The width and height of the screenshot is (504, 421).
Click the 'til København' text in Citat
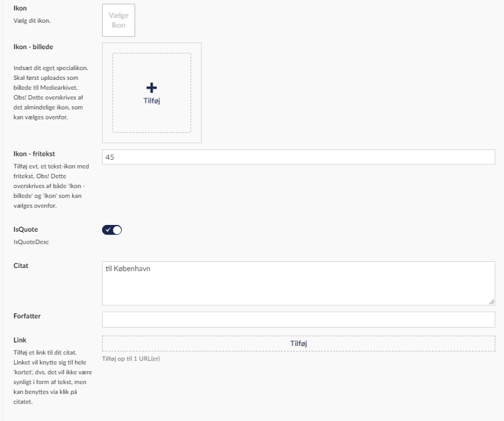(x=128, y=270)
